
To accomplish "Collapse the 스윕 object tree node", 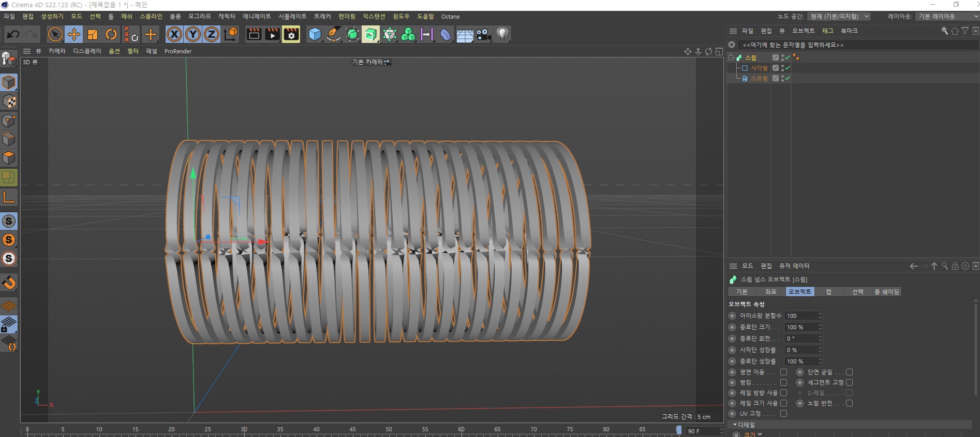I will [x=731, y=57].
